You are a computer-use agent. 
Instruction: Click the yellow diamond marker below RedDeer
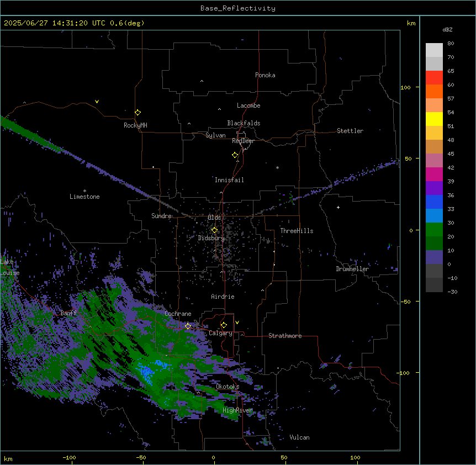tap(235, 155)
